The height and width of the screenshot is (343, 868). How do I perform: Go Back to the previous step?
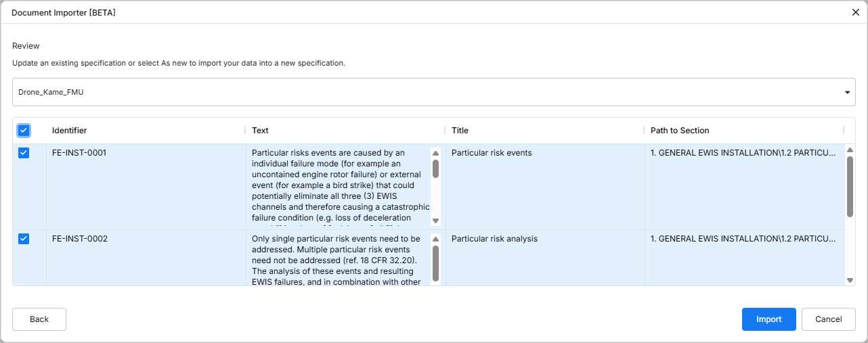(39, 319)
